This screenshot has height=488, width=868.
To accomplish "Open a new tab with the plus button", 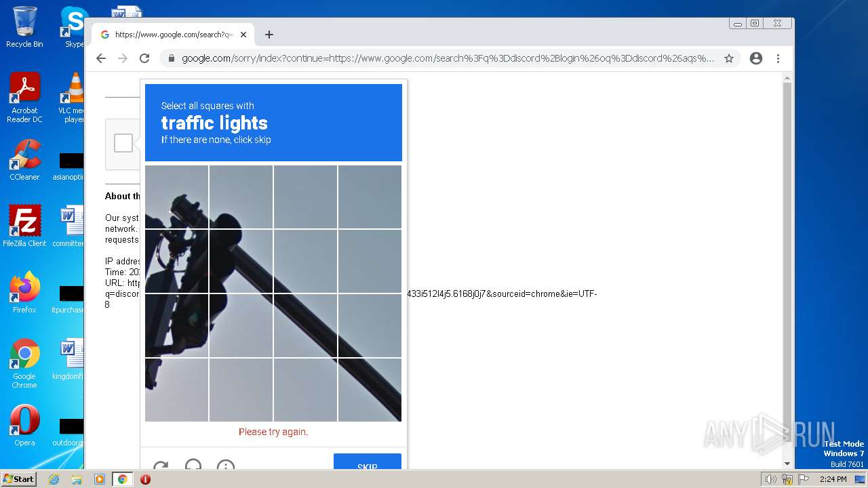I will (269, 35).
